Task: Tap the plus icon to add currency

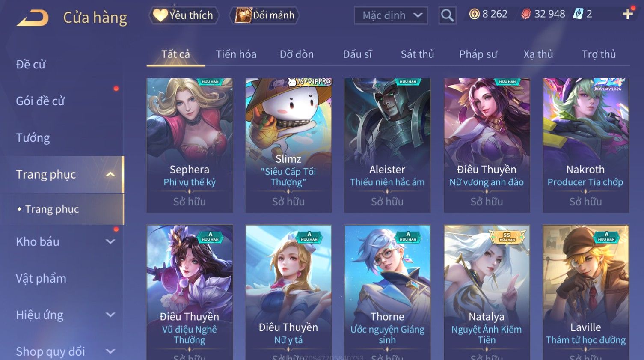Action: tap(627, 14)
